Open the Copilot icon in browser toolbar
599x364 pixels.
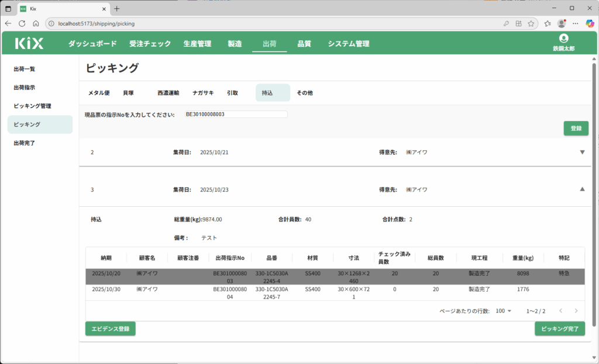(x=590, y=23)
